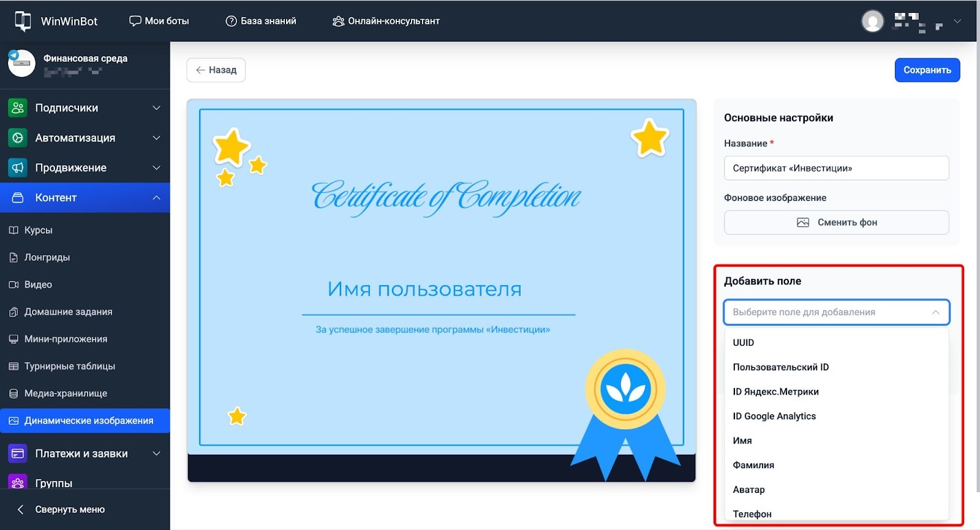Image resolution: width=980 pixels, height=530 pixels.
Task: Go back with the Назад button
Action: coord(216,70)
